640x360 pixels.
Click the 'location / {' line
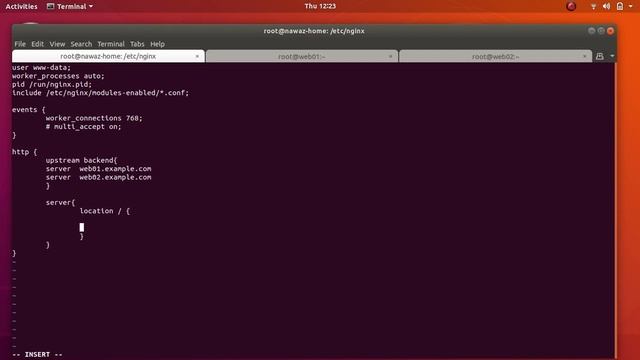[104, 211]
